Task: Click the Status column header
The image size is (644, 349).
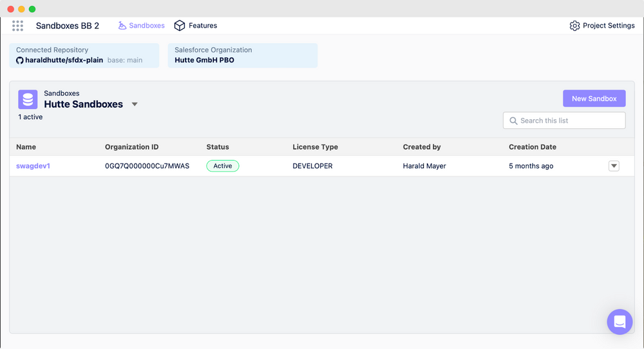Action: pyautogui.click(x=218, y=147)
